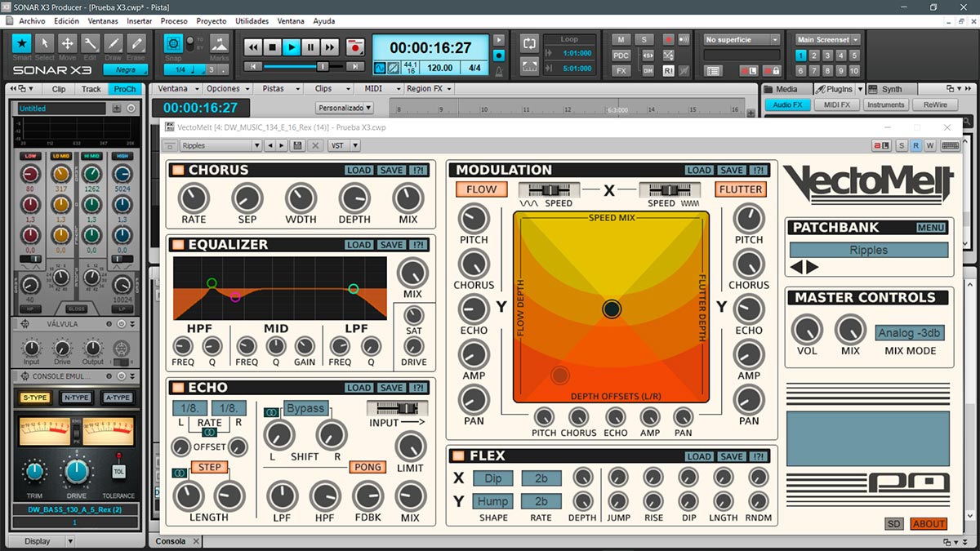Click the green HPF node on EQ graph

(212, 283)
